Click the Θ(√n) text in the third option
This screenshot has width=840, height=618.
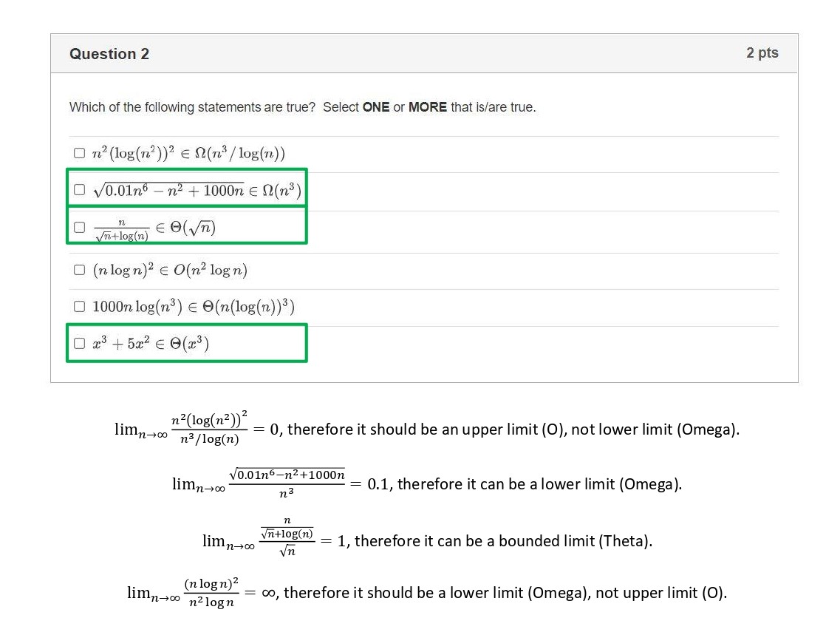(x=191, y=228)
